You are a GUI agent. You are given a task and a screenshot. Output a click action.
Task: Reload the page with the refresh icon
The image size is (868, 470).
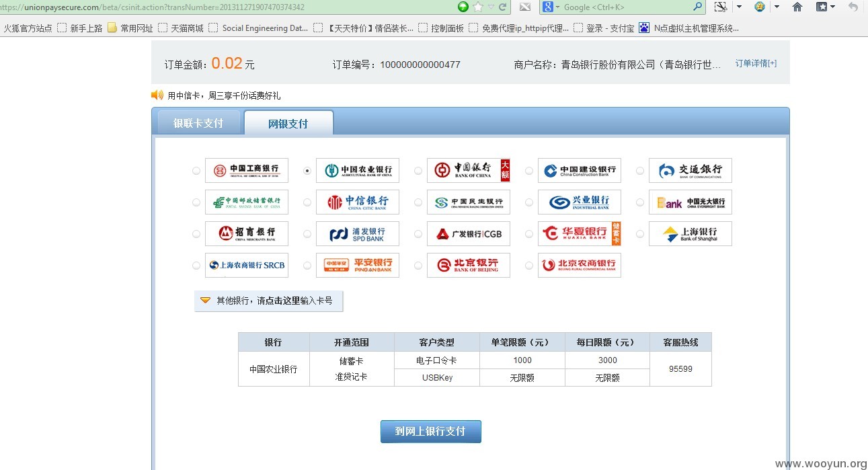pos(502,7)
